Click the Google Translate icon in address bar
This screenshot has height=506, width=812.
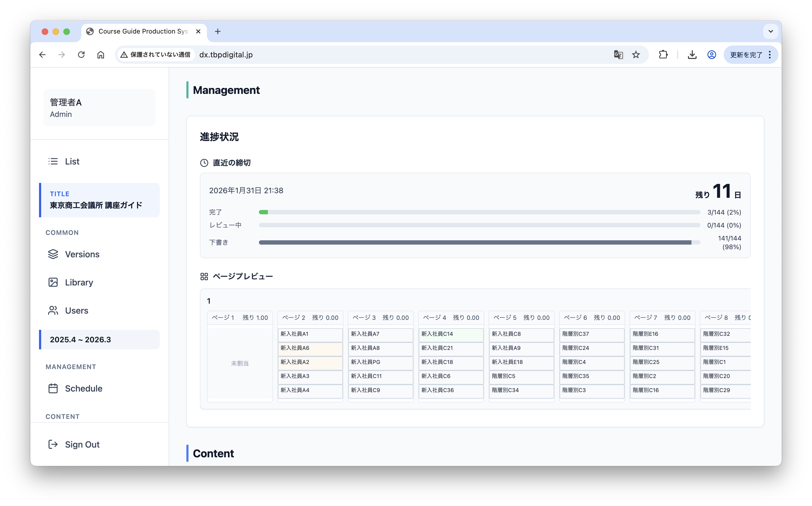click(618, 55)
